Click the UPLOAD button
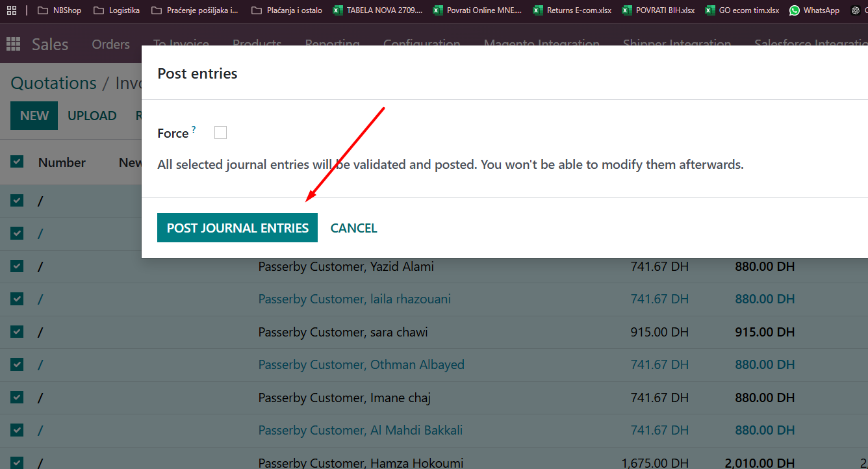The image size is (868, 469). point(92,116)
